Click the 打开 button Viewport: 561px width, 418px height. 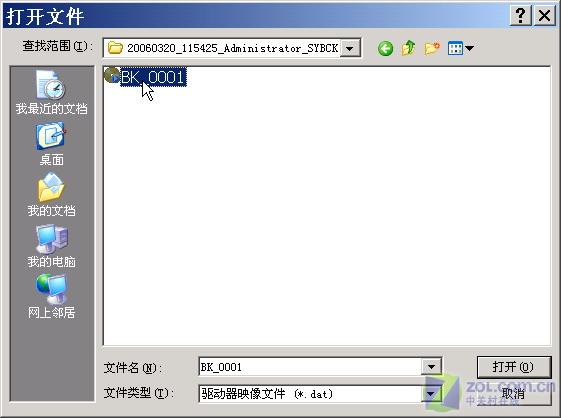coord(514,367)
